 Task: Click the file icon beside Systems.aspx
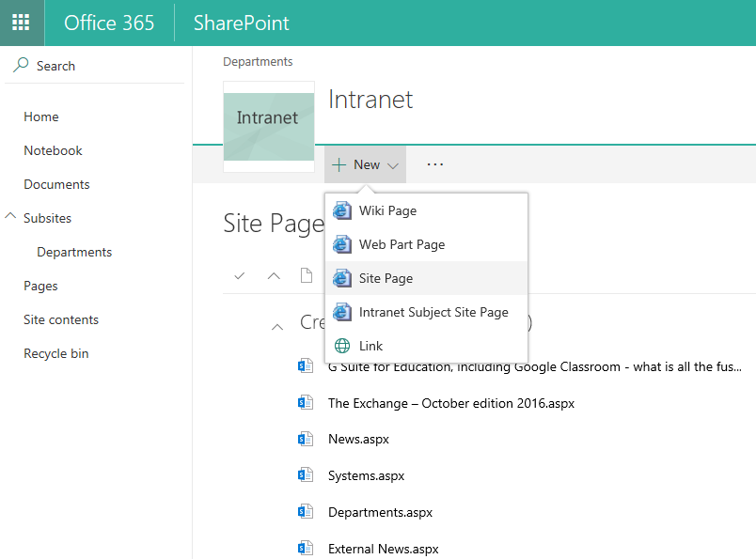[306, 475]
